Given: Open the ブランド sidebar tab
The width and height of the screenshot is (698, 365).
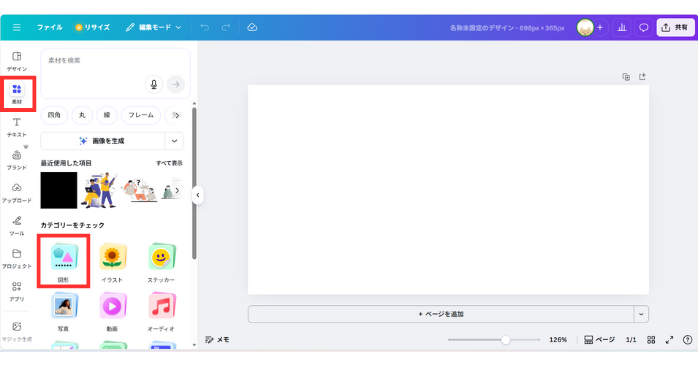Looking at the screenshot, I should click(16, 160).
